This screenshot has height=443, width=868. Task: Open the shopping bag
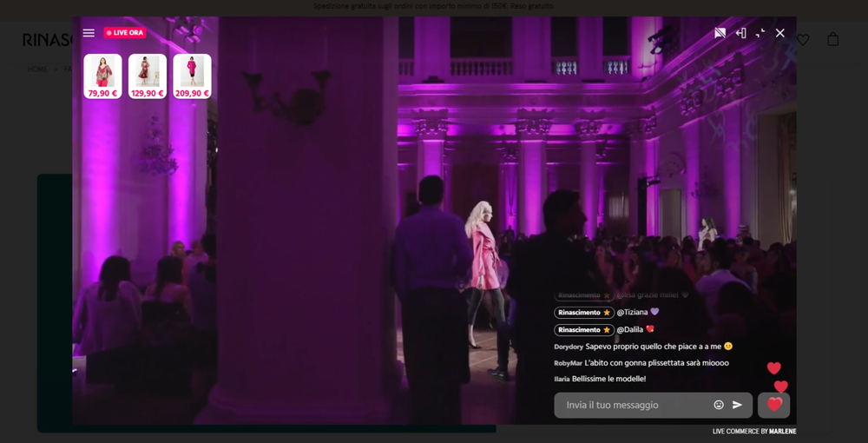[833, 40]
